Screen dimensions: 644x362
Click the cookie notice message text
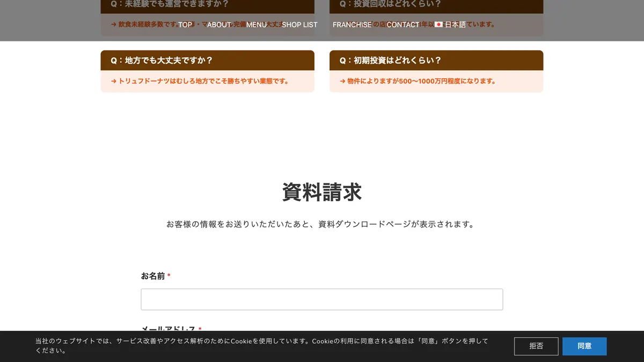click(262, 346)
